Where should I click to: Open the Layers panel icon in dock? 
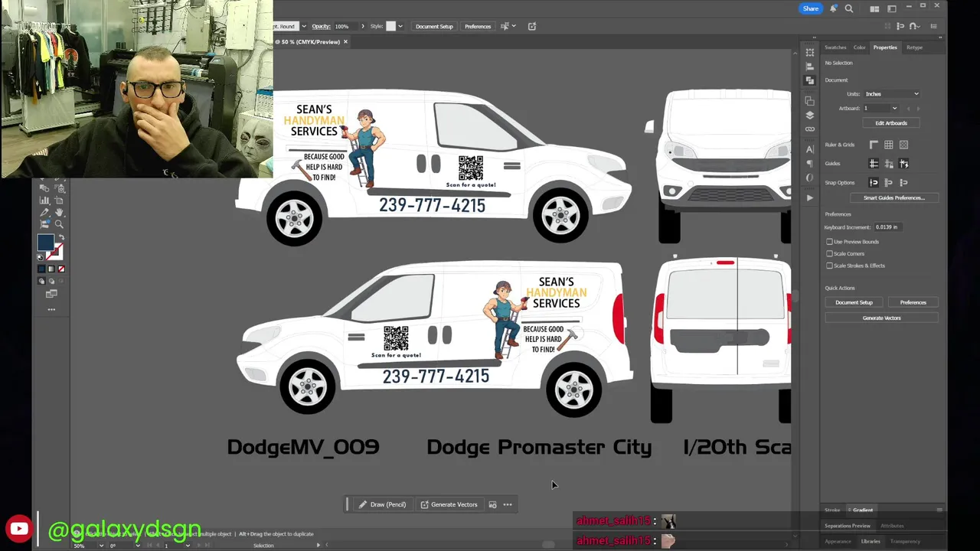(x=810, y=115)
